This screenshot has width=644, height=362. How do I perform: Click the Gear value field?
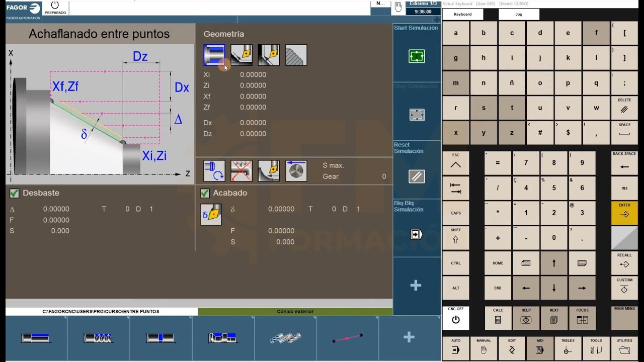(x=384, y=176)
